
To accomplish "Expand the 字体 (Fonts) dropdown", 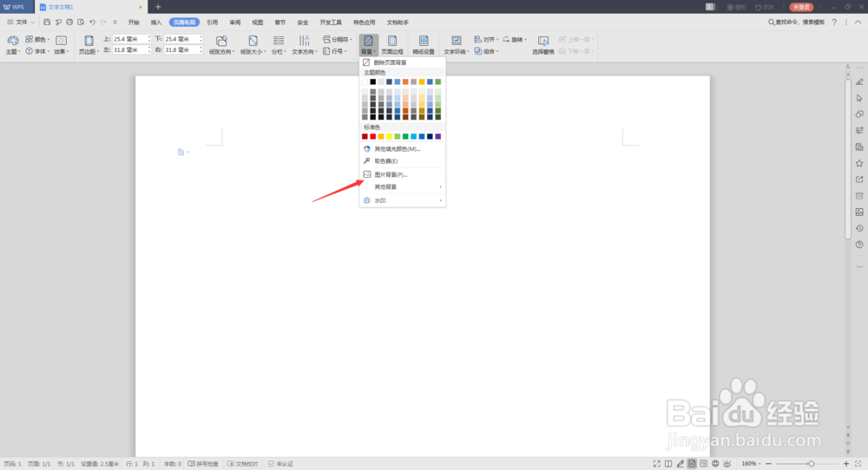I will [x=37, y=51].
